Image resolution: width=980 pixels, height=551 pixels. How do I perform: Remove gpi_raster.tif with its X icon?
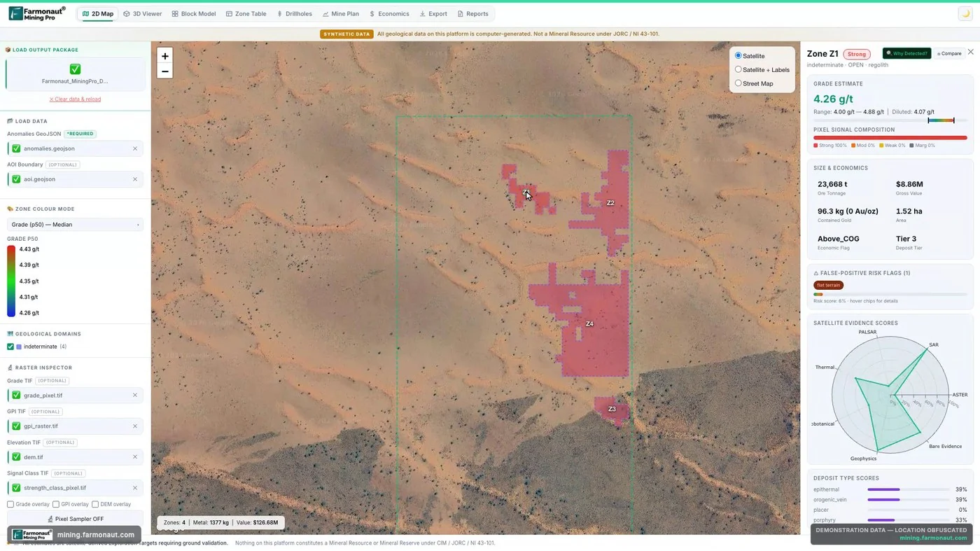(135, 426)
